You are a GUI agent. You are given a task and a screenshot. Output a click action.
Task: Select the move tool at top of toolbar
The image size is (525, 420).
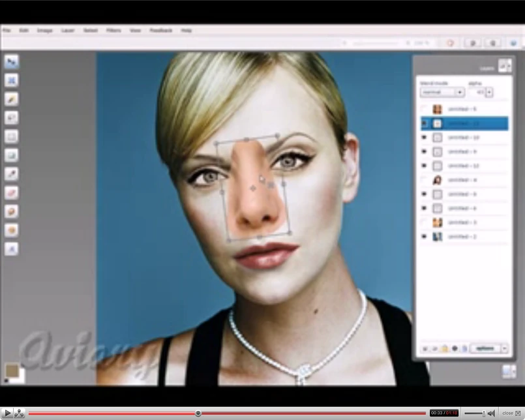coord(12,62)
